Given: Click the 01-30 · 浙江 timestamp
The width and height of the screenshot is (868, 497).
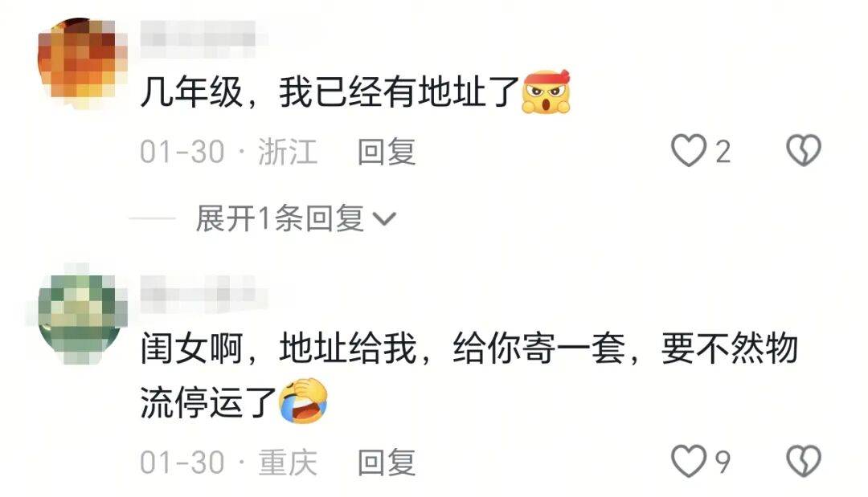Looking at the screenshot, I should tap(228, 152).
